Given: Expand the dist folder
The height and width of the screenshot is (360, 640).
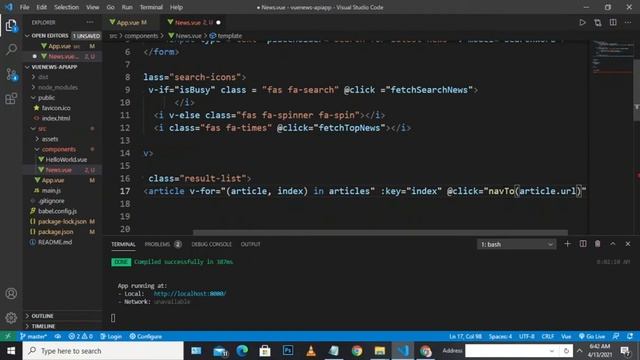Looking at the screenshot, I should 62,77.
